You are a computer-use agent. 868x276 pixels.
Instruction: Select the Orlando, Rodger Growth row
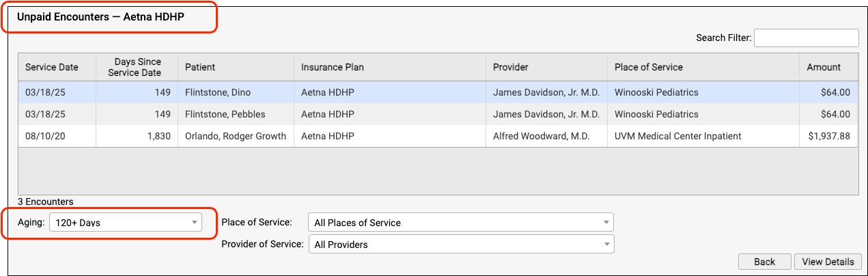[x=438, y=136]
